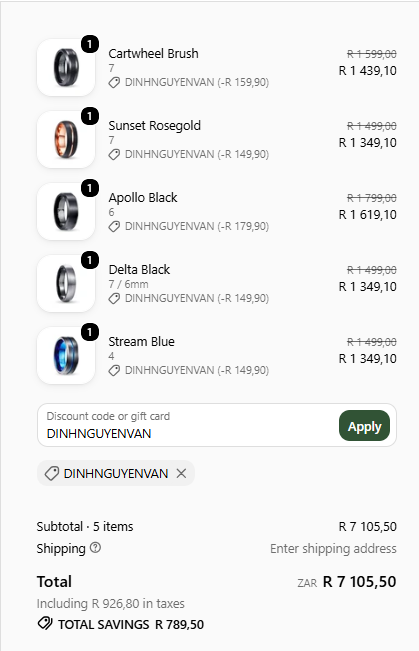Click the Apollo Black ring thumbnail
Image resolution: width=419 pixels, height=651 pixels.
tap(66, 211)
